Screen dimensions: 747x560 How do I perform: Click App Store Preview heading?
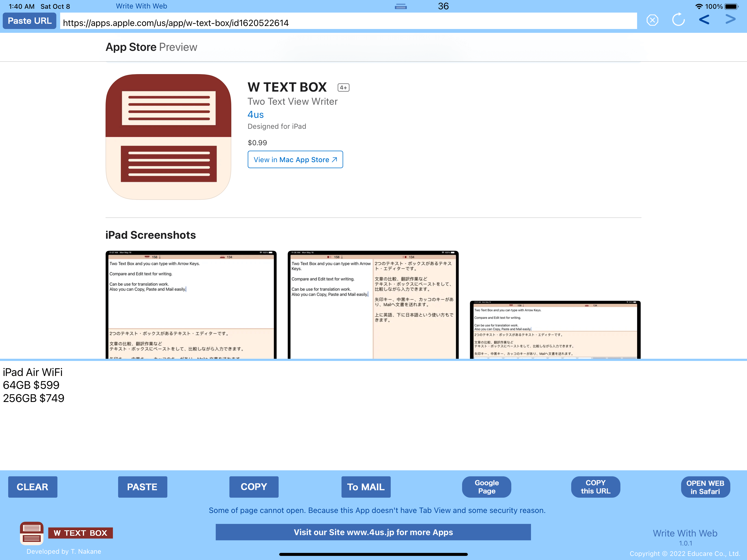click(x=151, y=47)
